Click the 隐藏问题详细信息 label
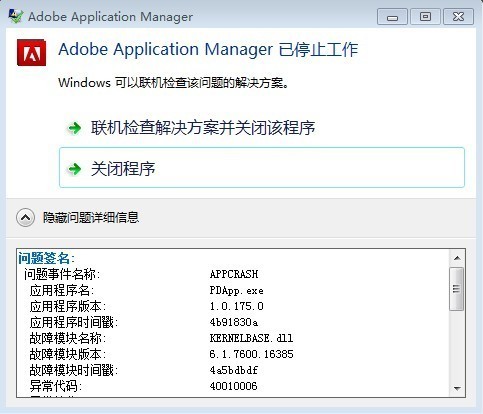The height and width of the screenshot is (414, 483). click(x=91, y=218)
